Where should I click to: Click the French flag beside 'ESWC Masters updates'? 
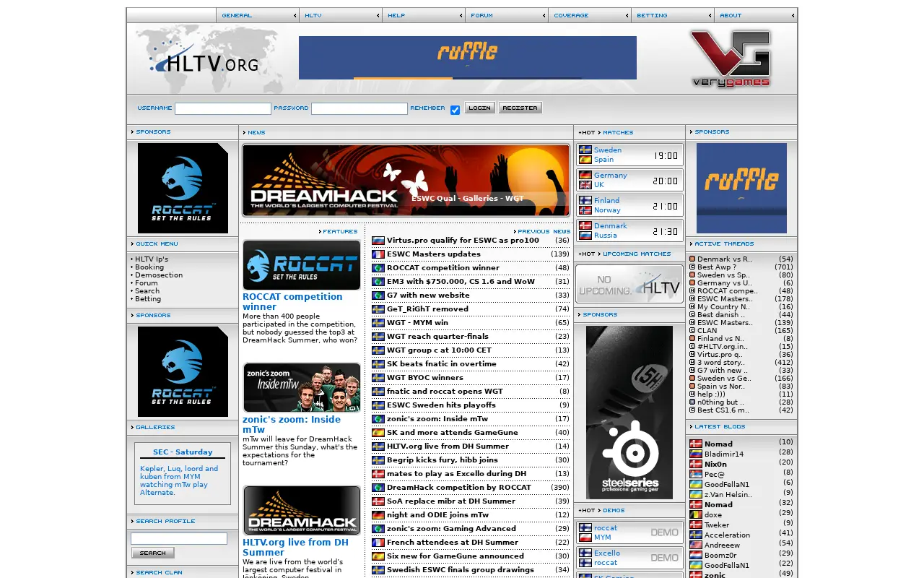pyautogui.click(x=378, y=254)
